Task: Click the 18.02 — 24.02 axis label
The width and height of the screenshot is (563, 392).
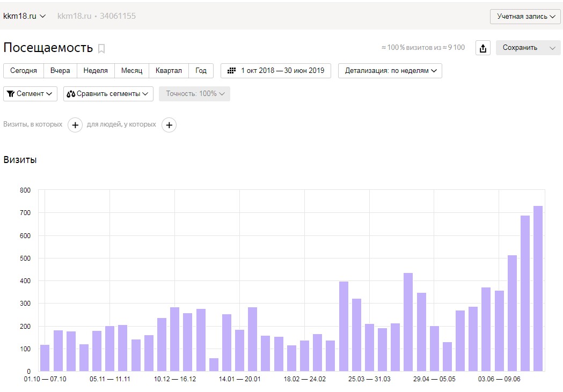Action: tap(304, 379)
